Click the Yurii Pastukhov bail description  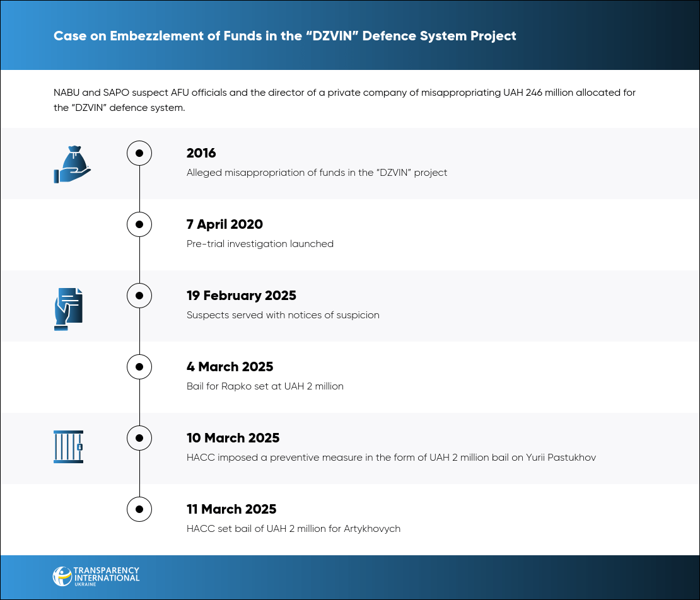[391, 458]
